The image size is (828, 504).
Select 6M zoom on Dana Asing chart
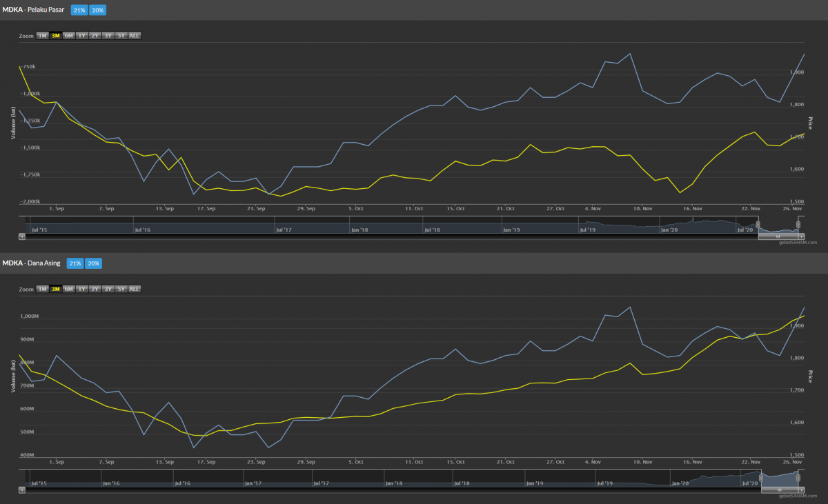(x=69, y=288)
